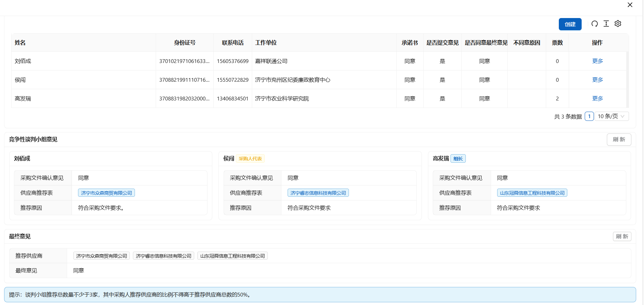Click the 组长 tag next to 高发瑞

tap(458, 159)
